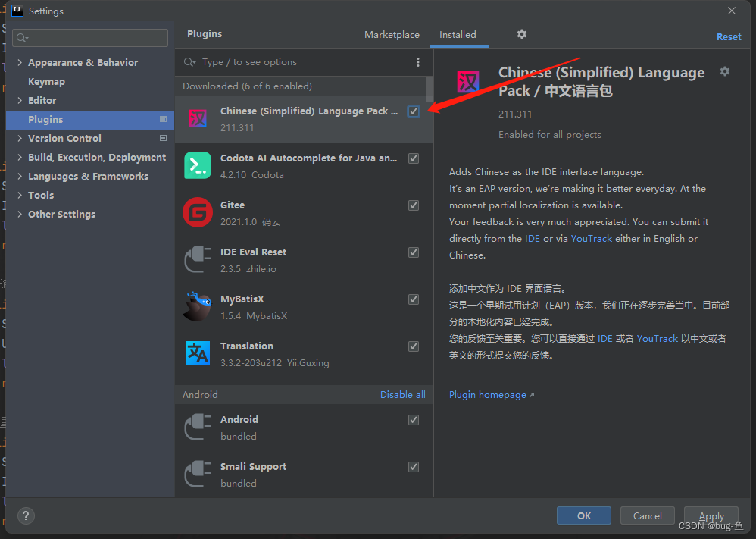Uncheck the Translation plugin
The height and width of the screenshot is (539, 756).
413,346
